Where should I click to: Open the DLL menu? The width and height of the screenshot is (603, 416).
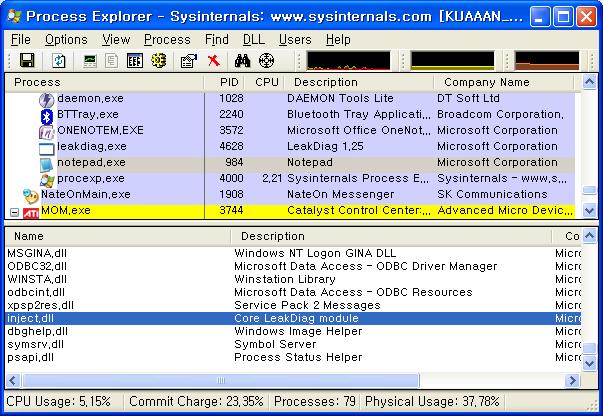253,40
